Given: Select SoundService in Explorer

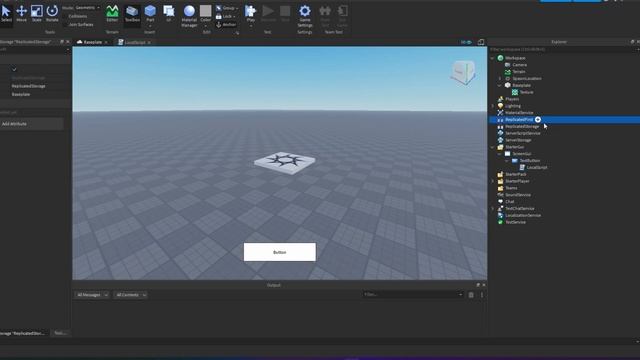Looking at the screenshot, I should click(x=518, y=195).
